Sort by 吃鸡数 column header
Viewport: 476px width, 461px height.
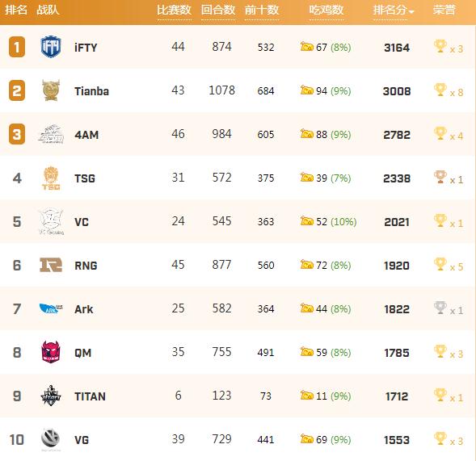pyautogui.click(x=326, y=10)
